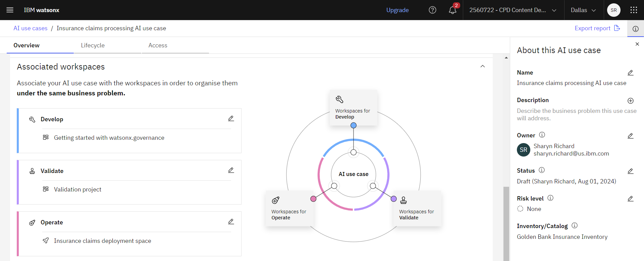Open the Validation project workspace

tap(77, 189)
